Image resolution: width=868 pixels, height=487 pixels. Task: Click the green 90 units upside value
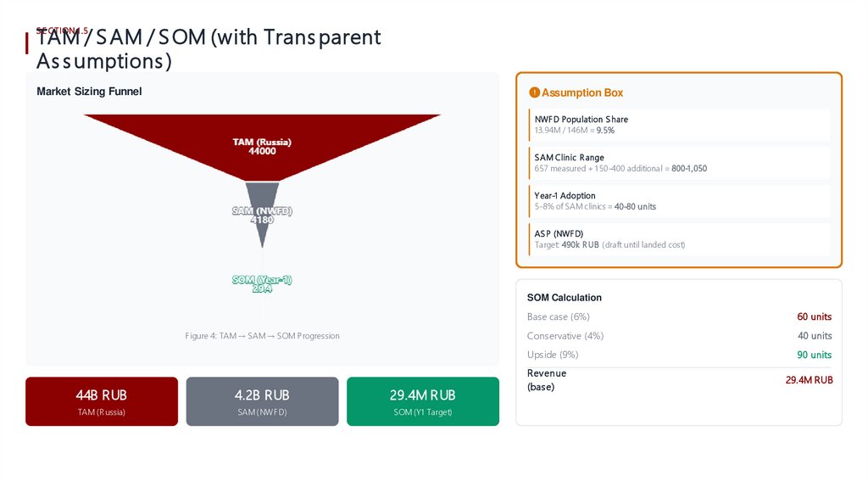click(x=814, y=355)
